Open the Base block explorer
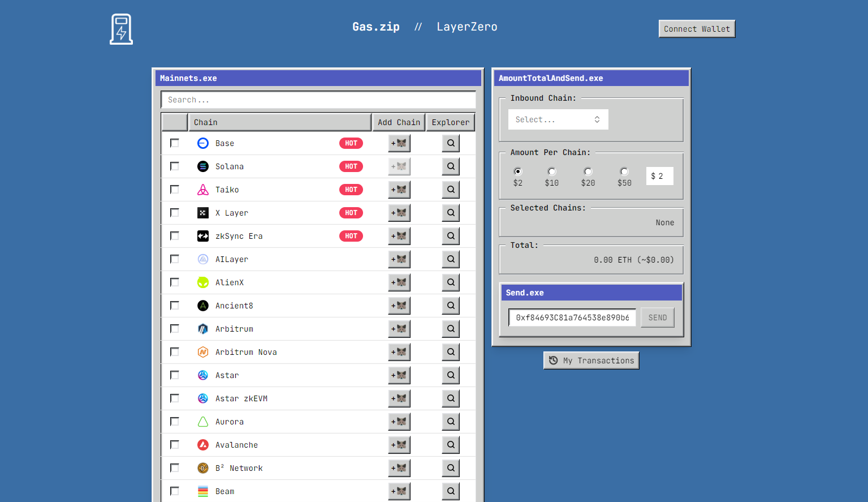The height and width of the screenshot is (502, 868). 451,143
